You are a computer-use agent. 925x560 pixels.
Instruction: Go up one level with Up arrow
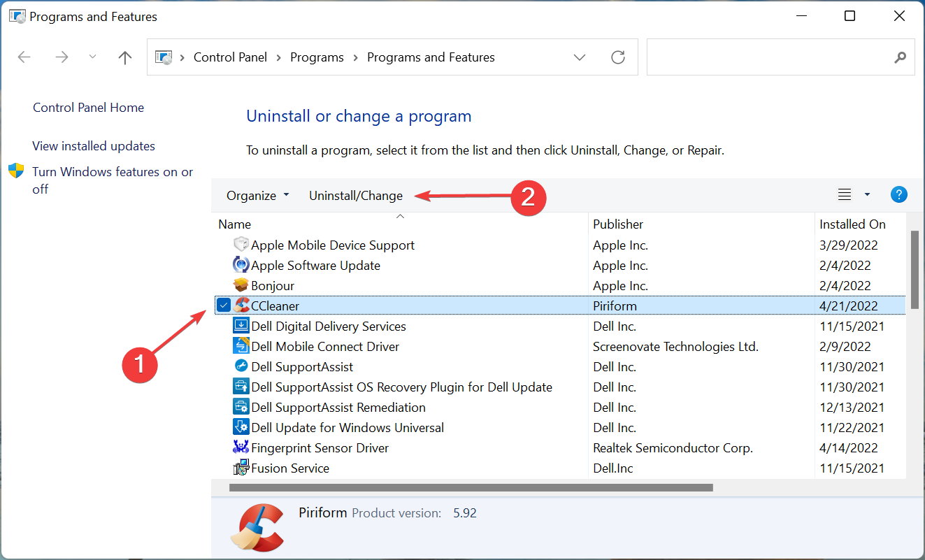(125, 57)
